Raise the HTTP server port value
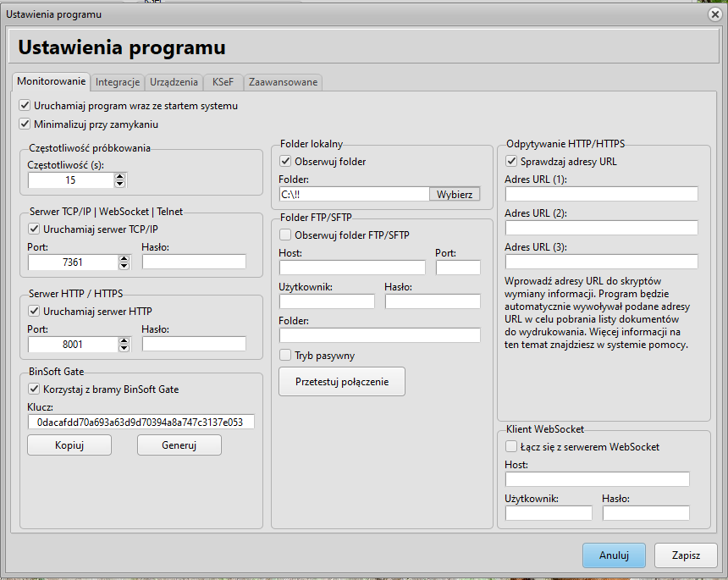This screenshot has width=728, height=580. 124,340
